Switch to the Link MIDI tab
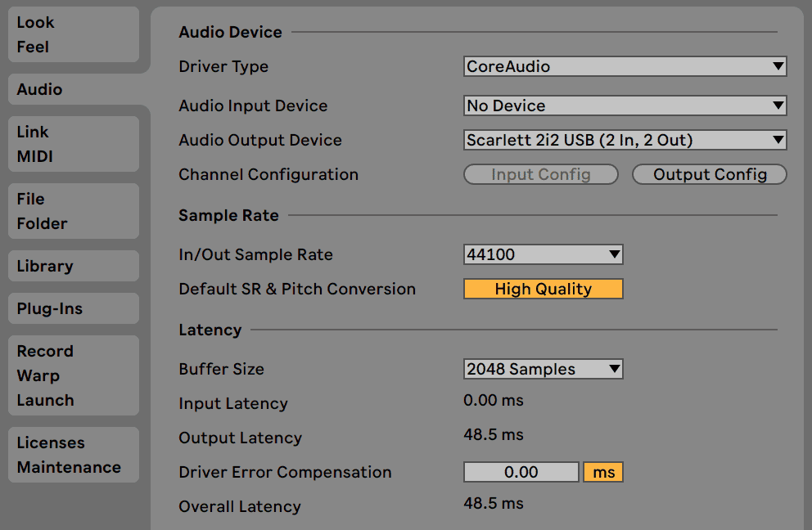Viewport: 812px width, 530px height. tap(74, 144)
